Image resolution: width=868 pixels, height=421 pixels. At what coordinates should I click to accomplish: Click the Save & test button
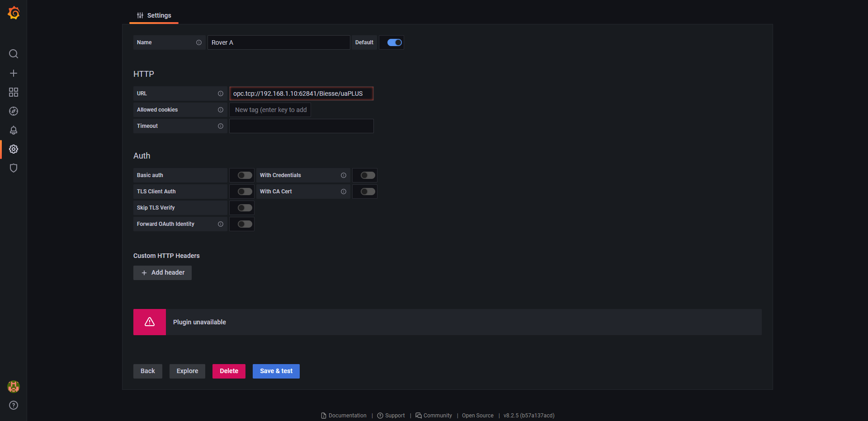(276, 371)
